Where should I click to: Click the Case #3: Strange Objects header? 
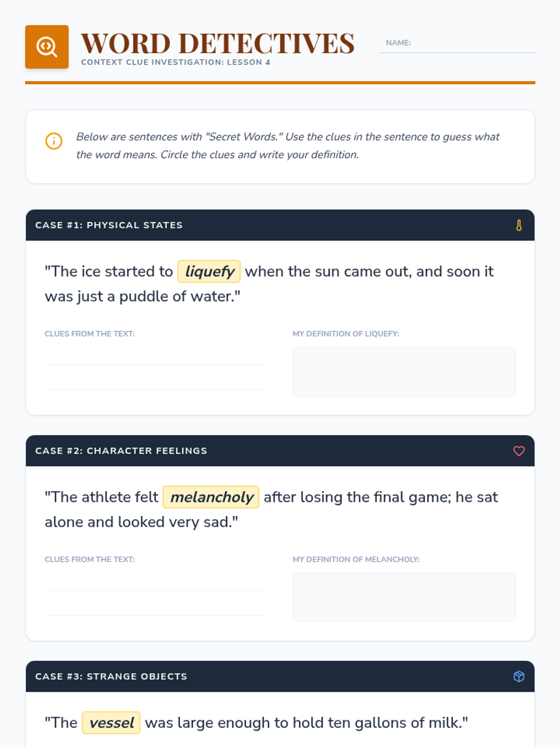(x=280, y=676)
